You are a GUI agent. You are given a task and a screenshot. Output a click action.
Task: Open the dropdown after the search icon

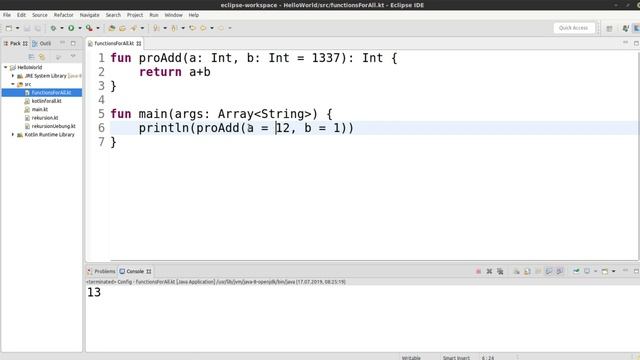[142, 28]
